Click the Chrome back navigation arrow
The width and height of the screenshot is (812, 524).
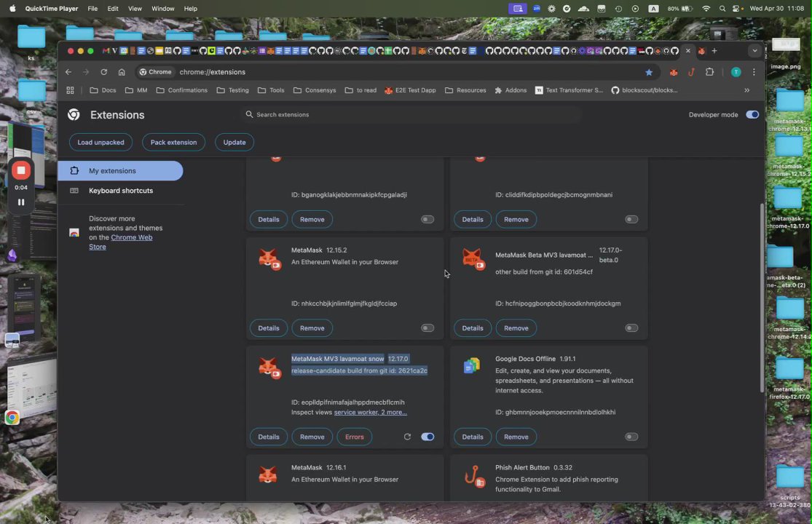[68, 72]
